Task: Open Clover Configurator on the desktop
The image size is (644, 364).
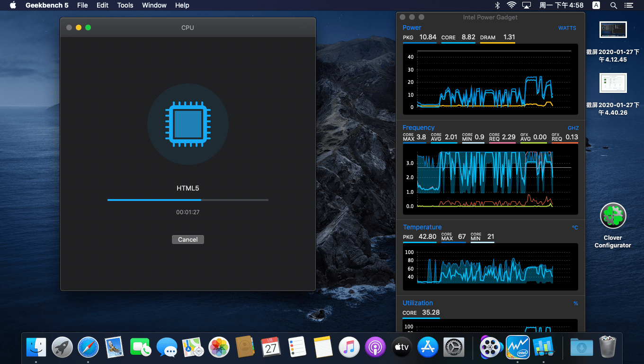Action: (x=613, y=217)
